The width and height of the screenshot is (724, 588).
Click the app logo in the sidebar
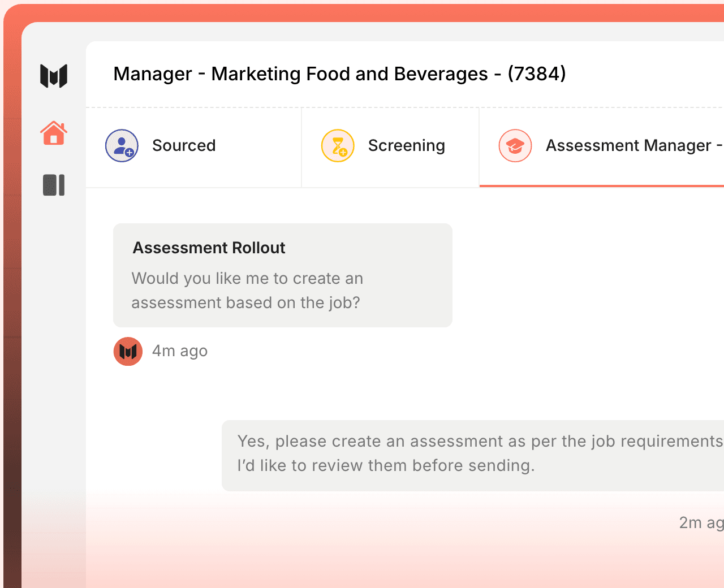pos(54,76)
